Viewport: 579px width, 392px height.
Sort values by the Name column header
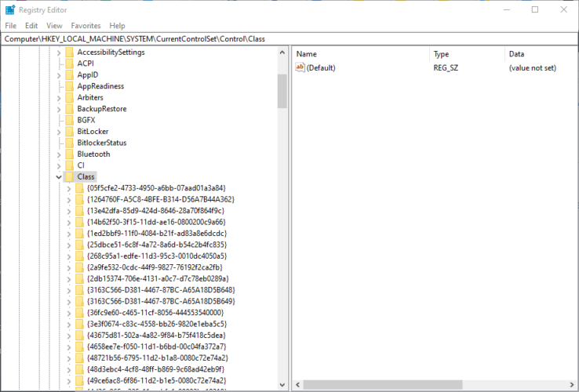[362, 54]
